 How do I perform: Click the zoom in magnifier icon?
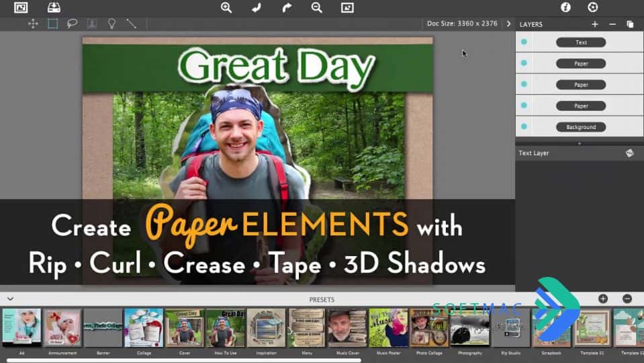[226, 7]
